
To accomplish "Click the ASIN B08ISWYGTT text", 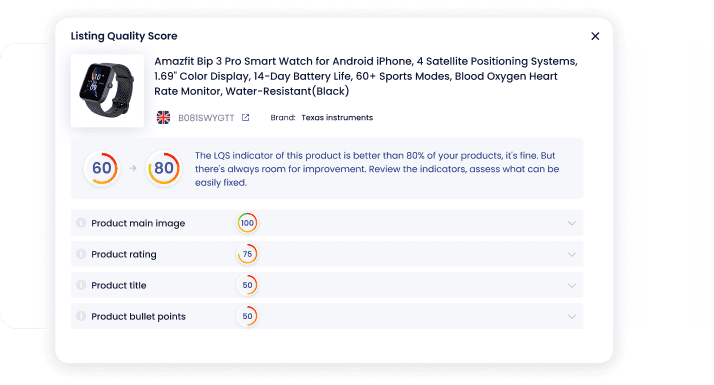I will click(x=206, y=118).
